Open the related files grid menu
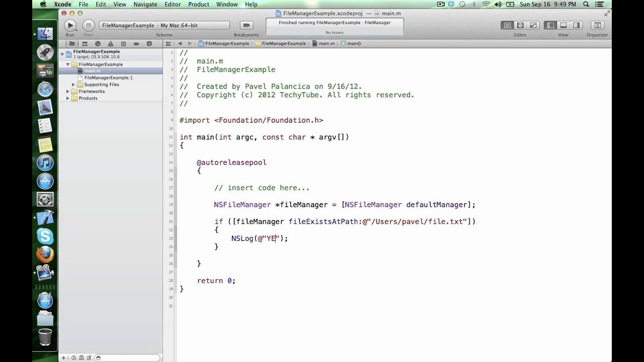The width and height of the screenshot is (644, 362). pyautogui.click(x=169, y=44)
